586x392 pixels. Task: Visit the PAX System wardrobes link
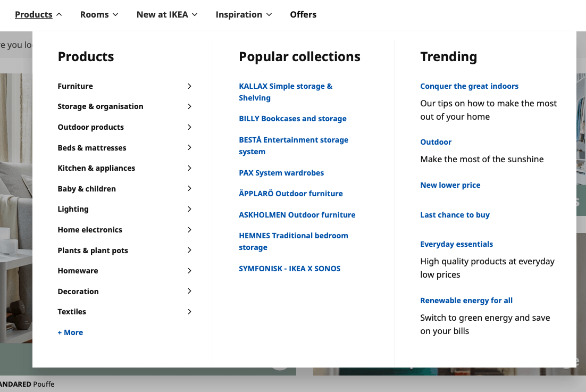(x=281, y=173)
